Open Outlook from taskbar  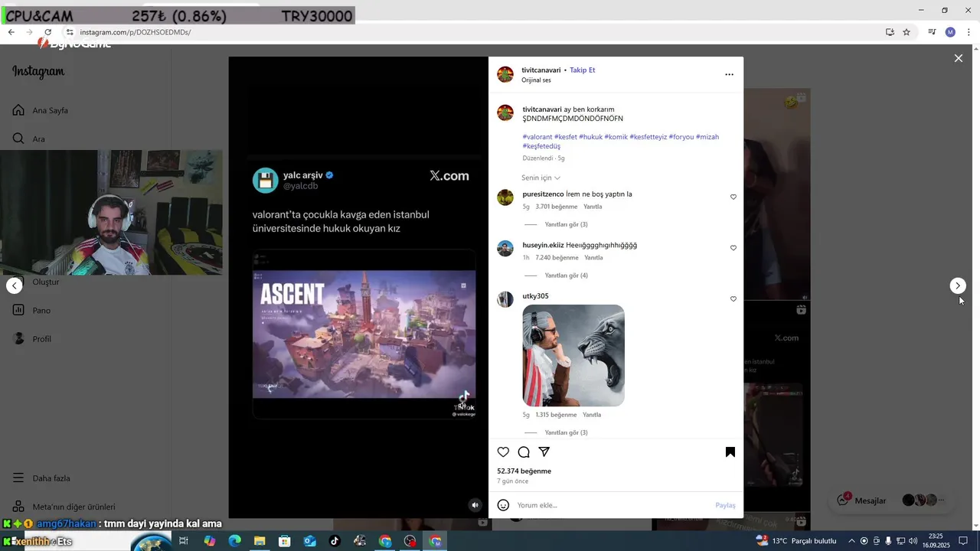click(309, 541)
